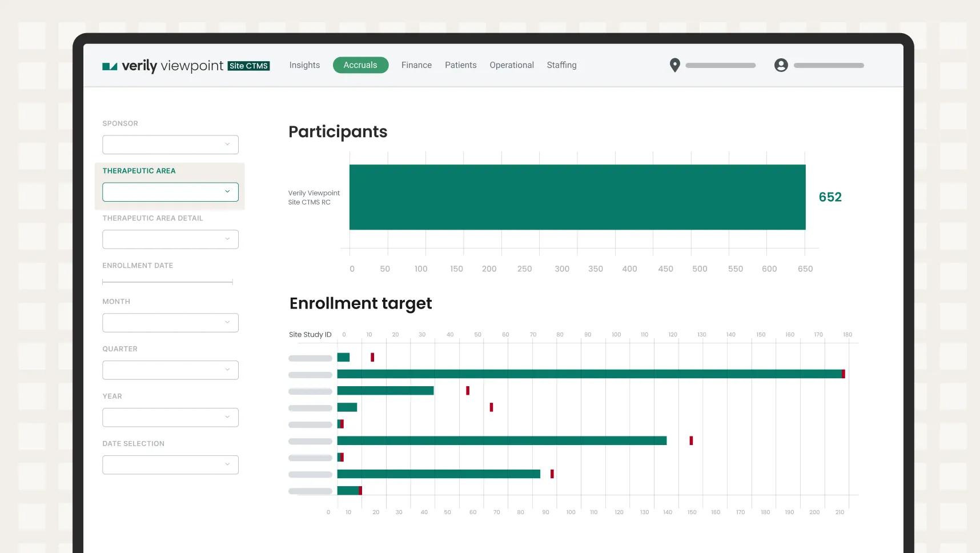The image size is (980, 553).
Task: Click the red target marker in fourth row
Action: (x=491, y=407)
